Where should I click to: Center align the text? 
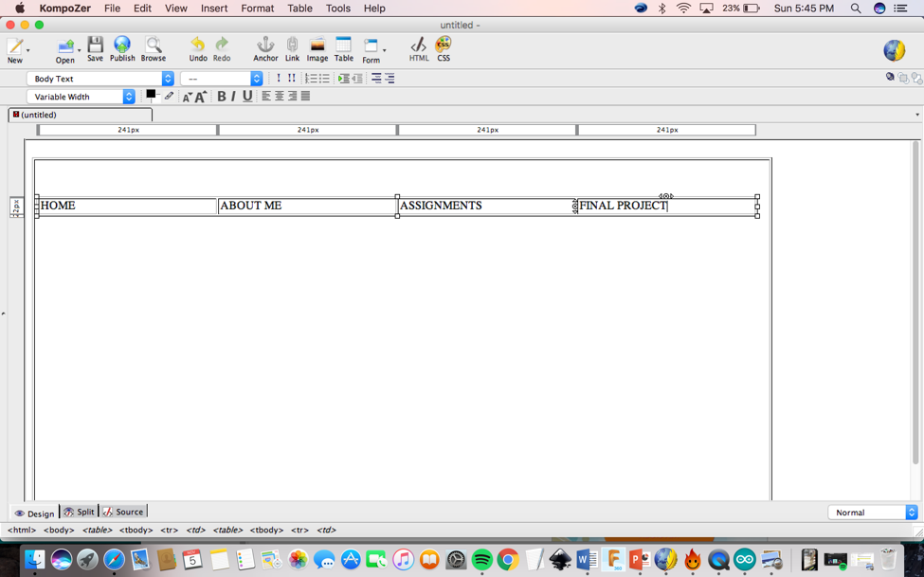280,96
